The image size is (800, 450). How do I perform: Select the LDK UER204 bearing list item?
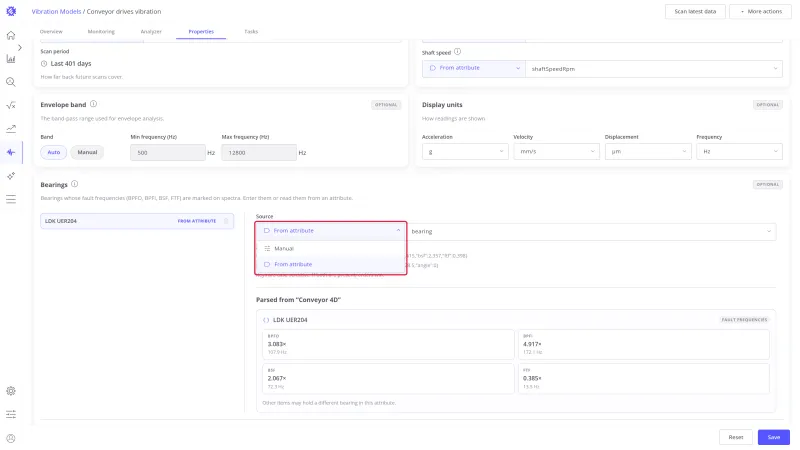(x=137, y=221)
